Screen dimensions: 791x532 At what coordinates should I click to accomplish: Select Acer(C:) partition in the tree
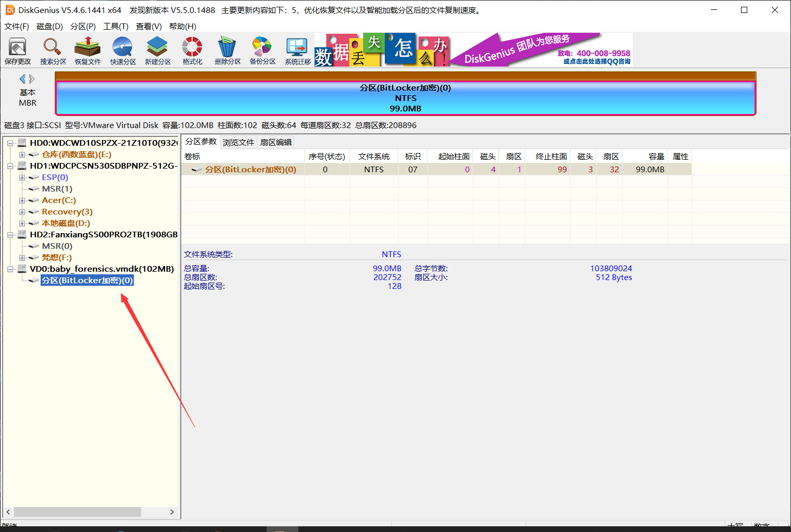tap(59, 200)
